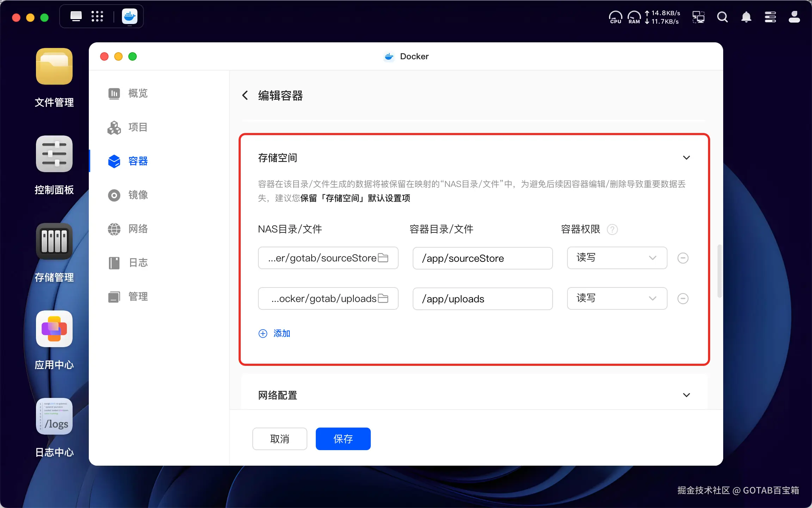Screen dimensions: 812x508
Task: Open 读写 permission dropdown for uploads
Action: pyautogui.click(x=617, y=298)
